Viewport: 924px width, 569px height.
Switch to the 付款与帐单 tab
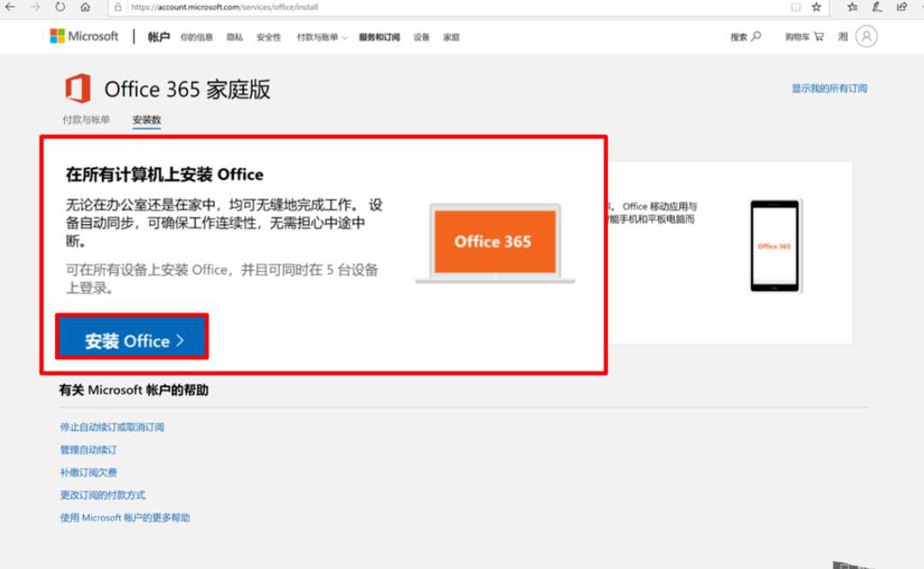86,120
